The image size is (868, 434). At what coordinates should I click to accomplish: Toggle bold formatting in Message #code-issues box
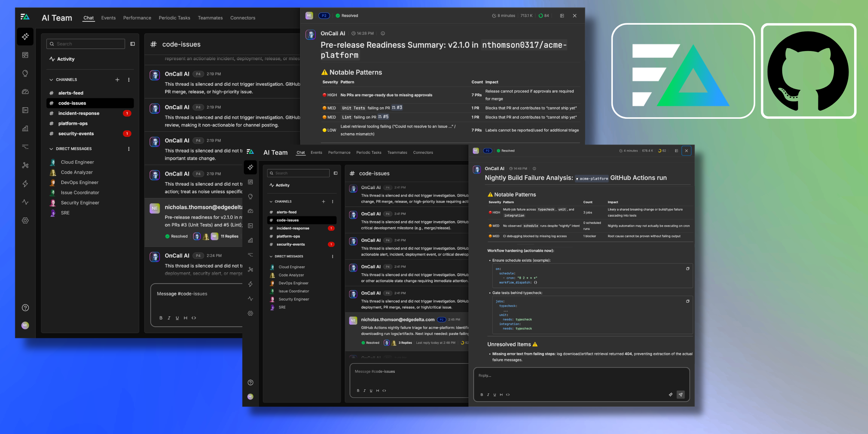click(161, 318)
